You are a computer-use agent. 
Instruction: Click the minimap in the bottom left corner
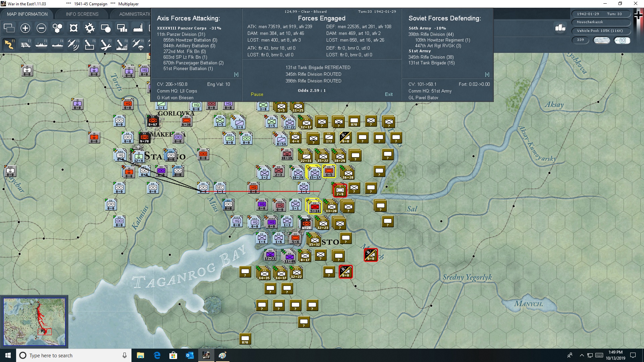[34, 321]
